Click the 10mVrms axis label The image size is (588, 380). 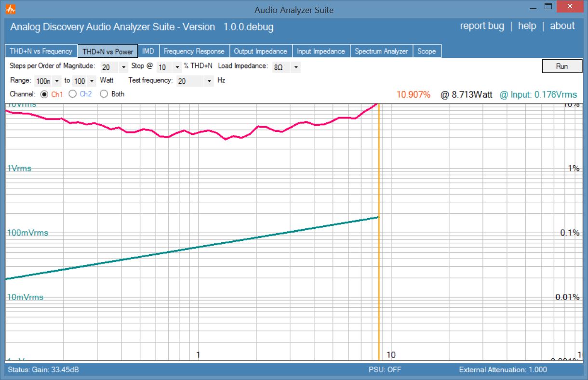[25, 297]
